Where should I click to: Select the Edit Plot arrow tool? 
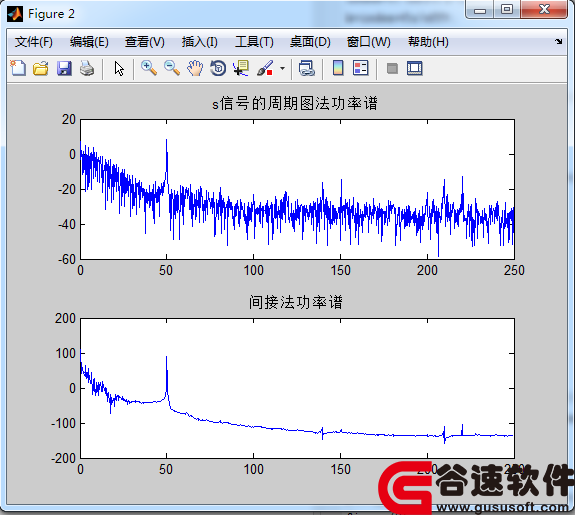[x=119, y=68]
